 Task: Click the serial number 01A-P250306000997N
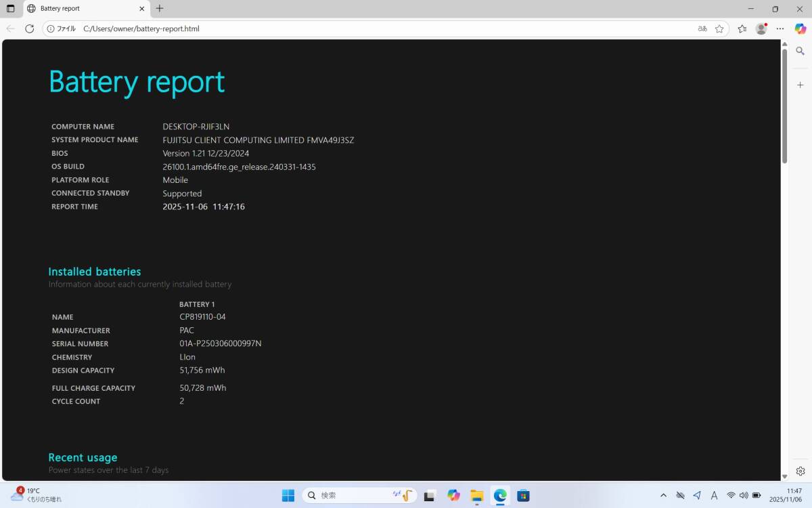[221, 343]
